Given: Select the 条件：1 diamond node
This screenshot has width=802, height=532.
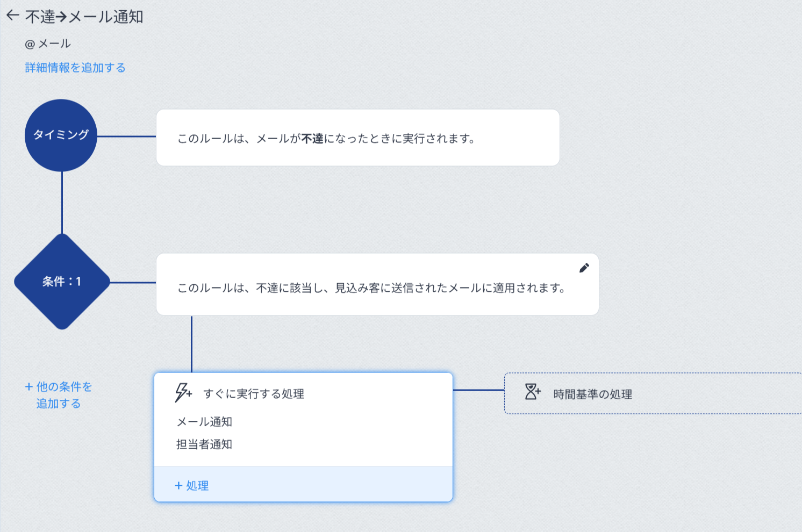Looking at the screenshot, I should pos(62,282).
